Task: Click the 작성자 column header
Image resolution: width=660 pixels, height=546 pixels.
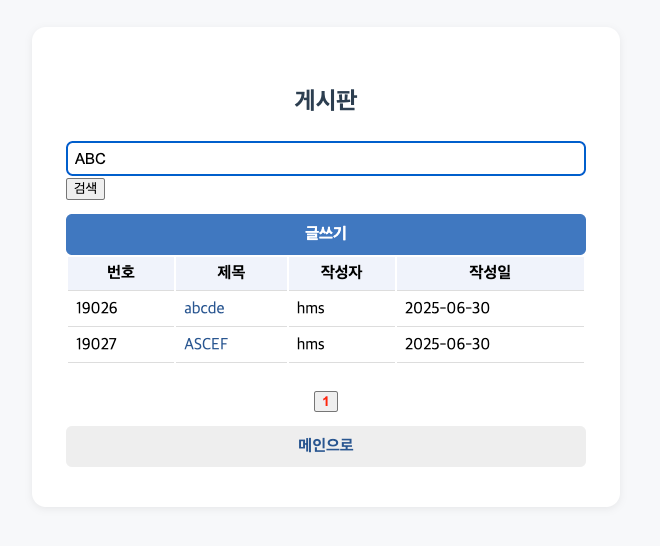Action: click(x=342, y=272)
